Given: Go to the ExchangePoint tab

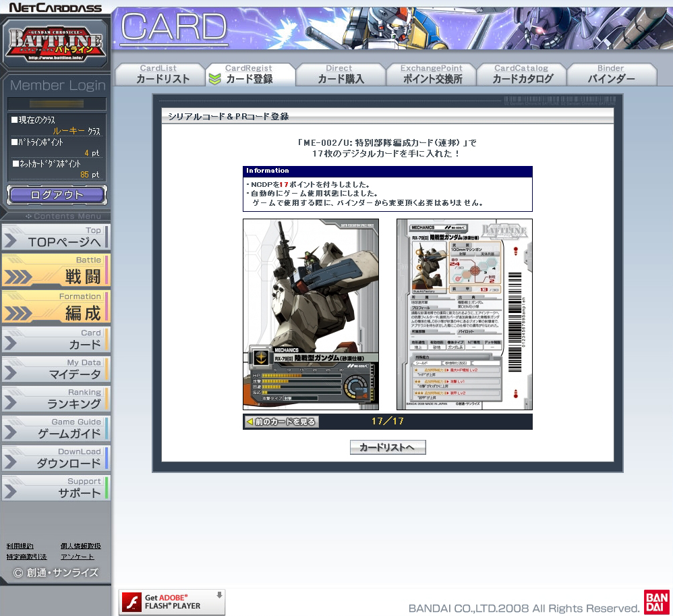Looking at the screenshot, I should tap(432, 74).
